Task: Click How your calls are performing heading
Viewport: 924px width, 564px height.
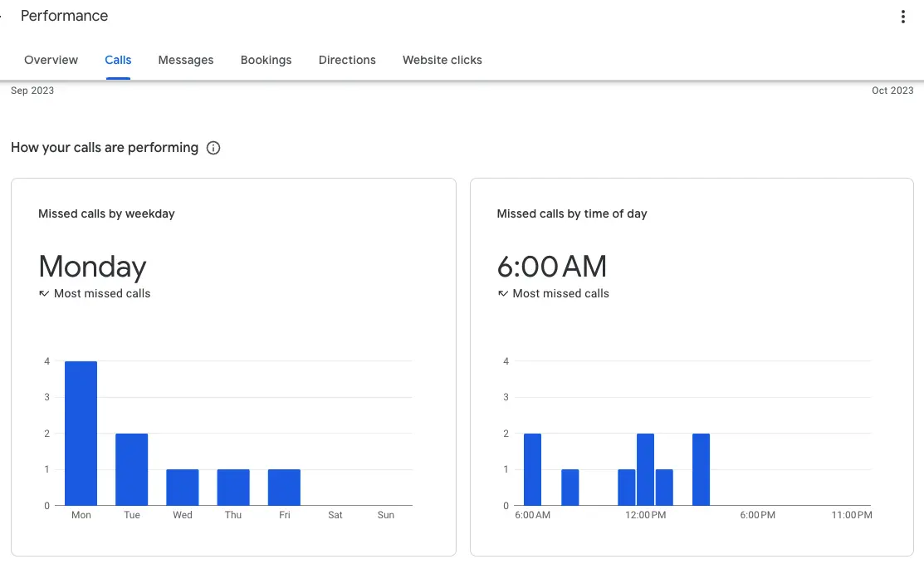Action: (105, 148)
